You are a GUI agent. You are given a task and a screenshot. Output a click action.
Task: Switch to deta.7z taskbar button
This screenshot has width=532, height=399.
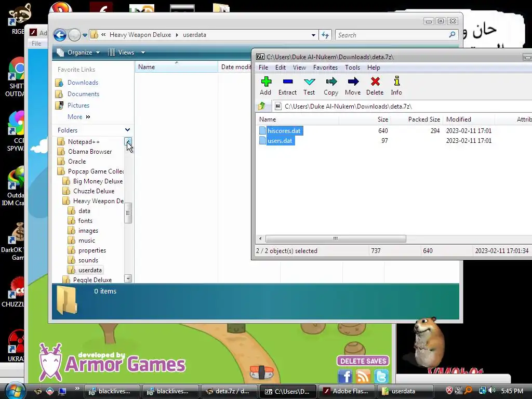pyautogui.click(x=229, y=391)
